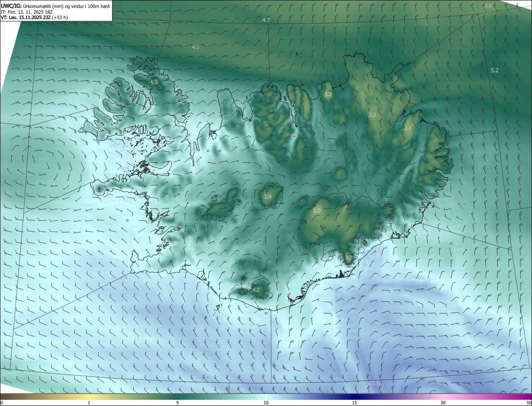Click the color scale tick label 30
This screenshot has height=406, width=532.
point(443,403)
